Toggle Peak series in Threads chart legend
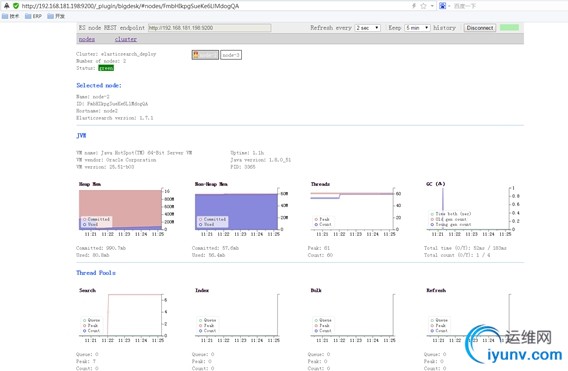The height and width of the screenshot is (371, 568). (x=322, y=219)
